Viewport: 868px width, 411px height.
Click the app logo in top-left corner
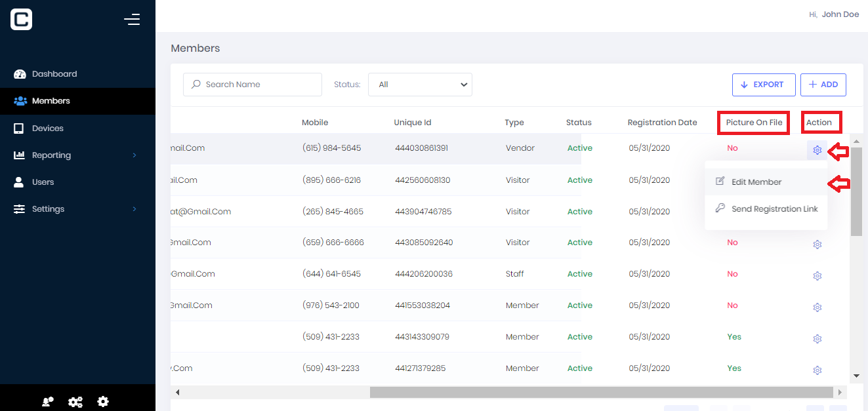[x=22, y=20]
